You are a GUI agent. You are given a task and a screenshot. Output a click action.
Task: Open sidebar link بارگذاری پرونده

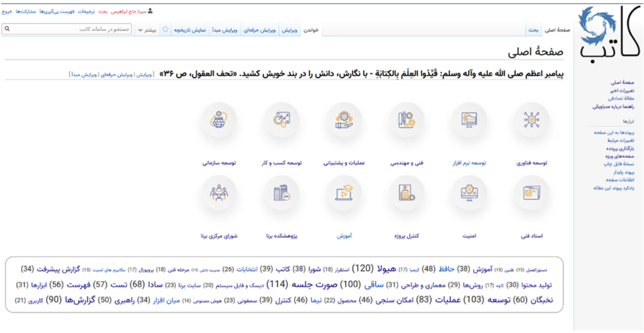(621, 149)
